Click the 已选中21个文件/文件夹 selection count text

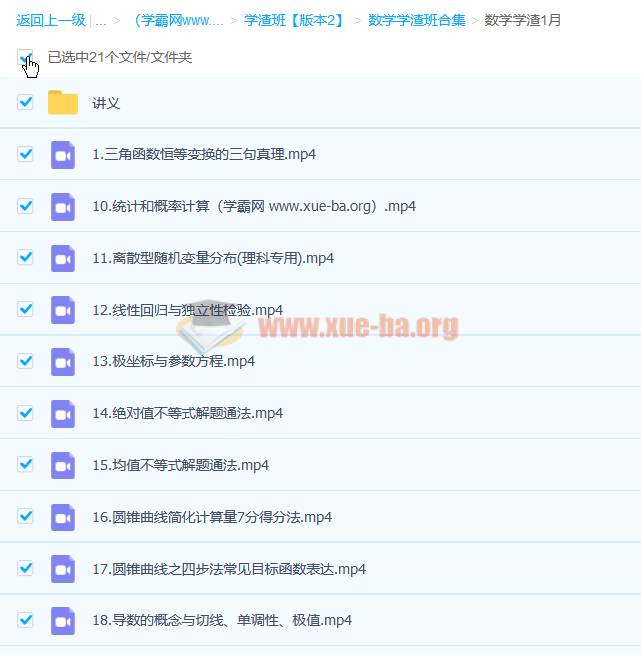(x=120, y=57)
